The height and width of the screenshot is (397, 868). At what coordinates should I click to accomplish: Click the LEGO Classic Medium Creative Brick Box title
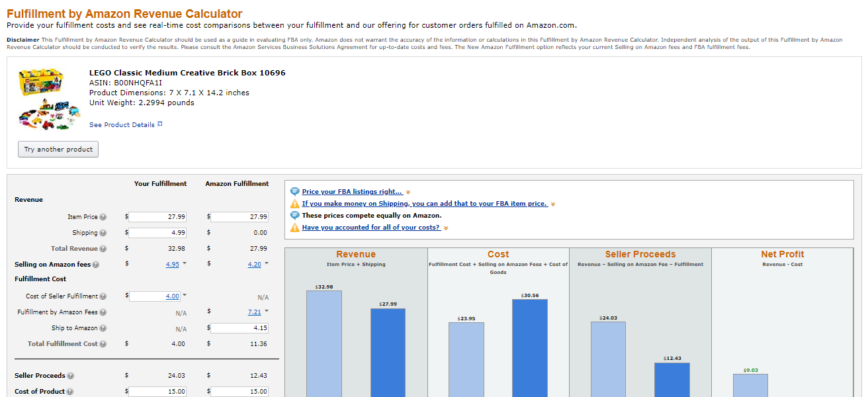coord(187,73)
